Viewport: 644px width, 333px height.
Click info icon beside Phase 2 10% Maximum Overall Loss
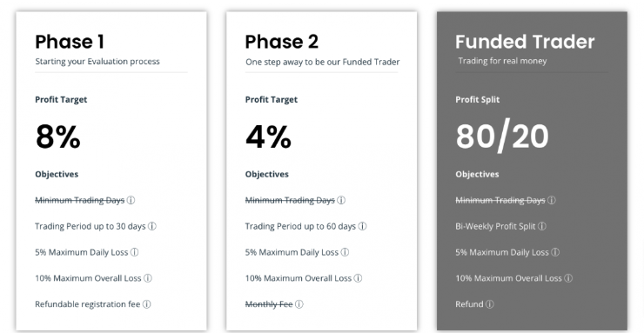click(358, 278)
